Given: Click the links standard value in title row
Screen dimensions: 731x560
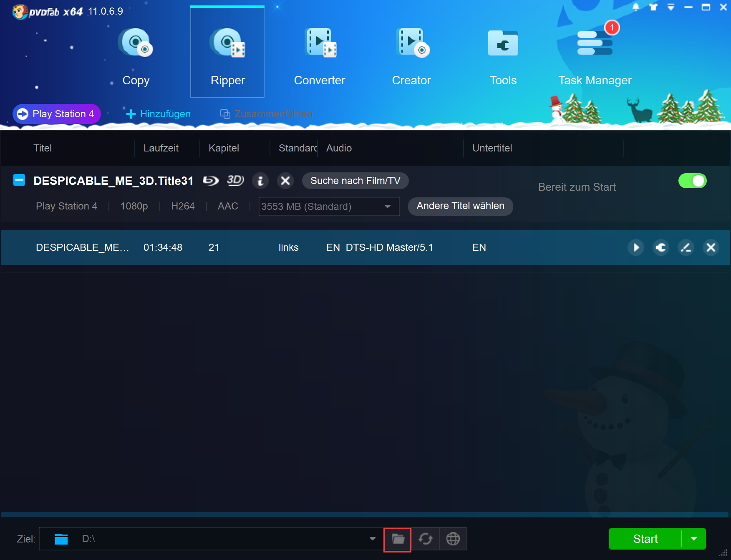Looking at the screenshot, I should pyautogui.click(x=288, y=247).
